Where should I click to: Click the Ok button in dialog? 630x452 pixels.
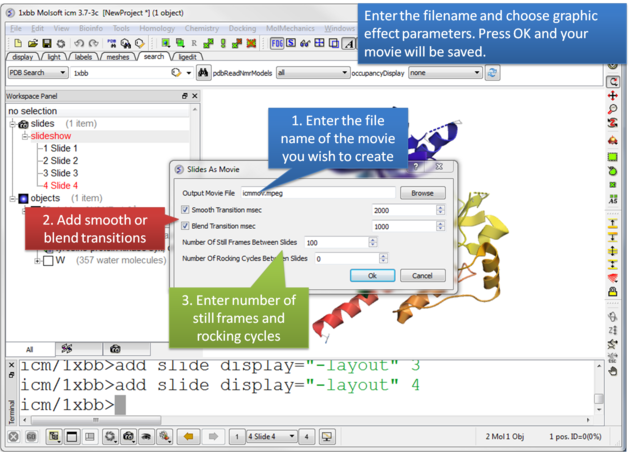372,276
